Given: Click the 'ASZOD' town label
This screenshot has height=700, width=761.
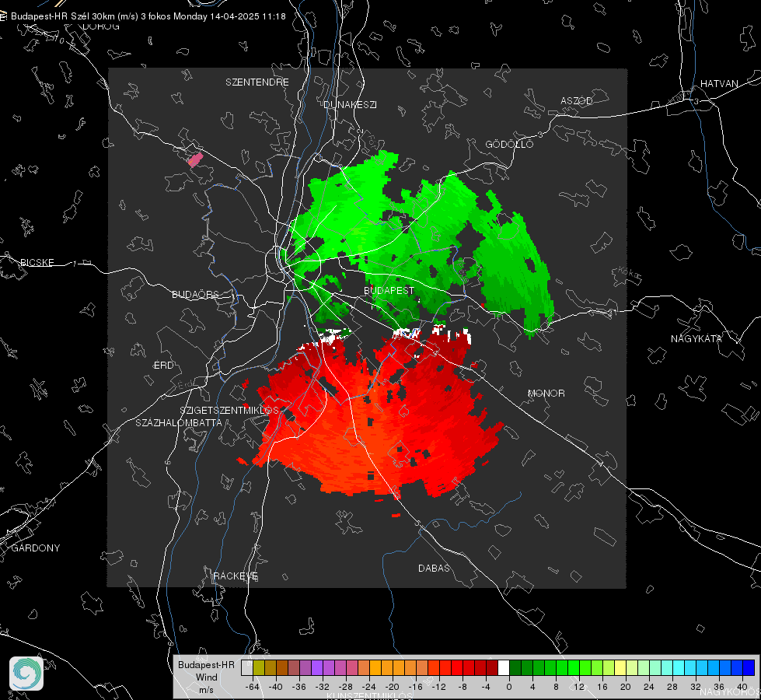Looking at the screenshot, I should click(x=577, y=100).
